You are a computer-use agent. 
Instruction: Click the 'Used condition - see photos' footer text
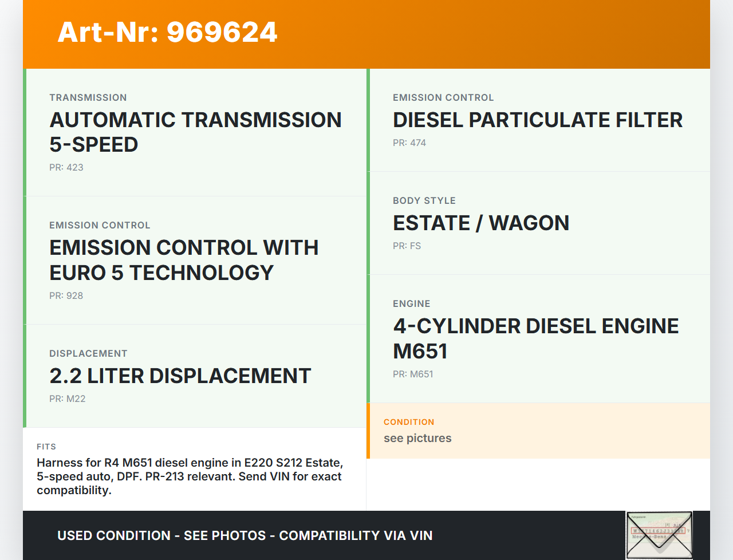(x=245, y=536)
